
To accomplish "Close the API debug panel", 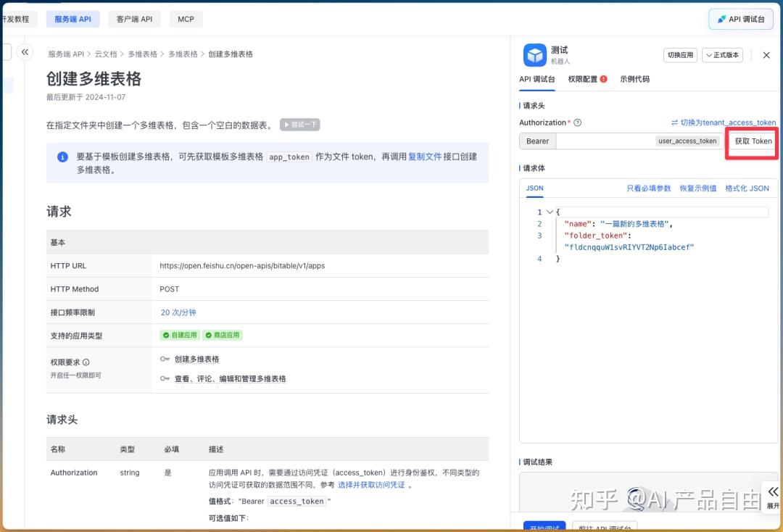I will click(x=766, y=55).
